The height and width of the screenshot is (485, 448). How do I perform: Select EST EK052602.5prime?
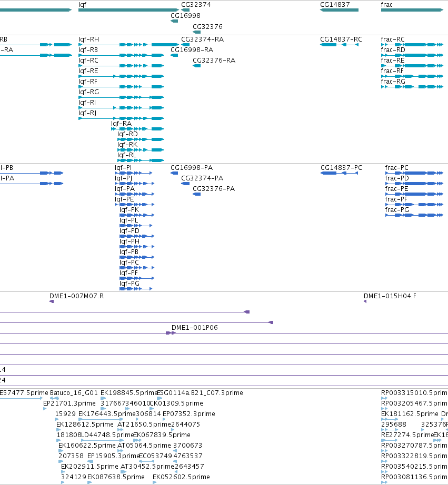coord(181,477)
